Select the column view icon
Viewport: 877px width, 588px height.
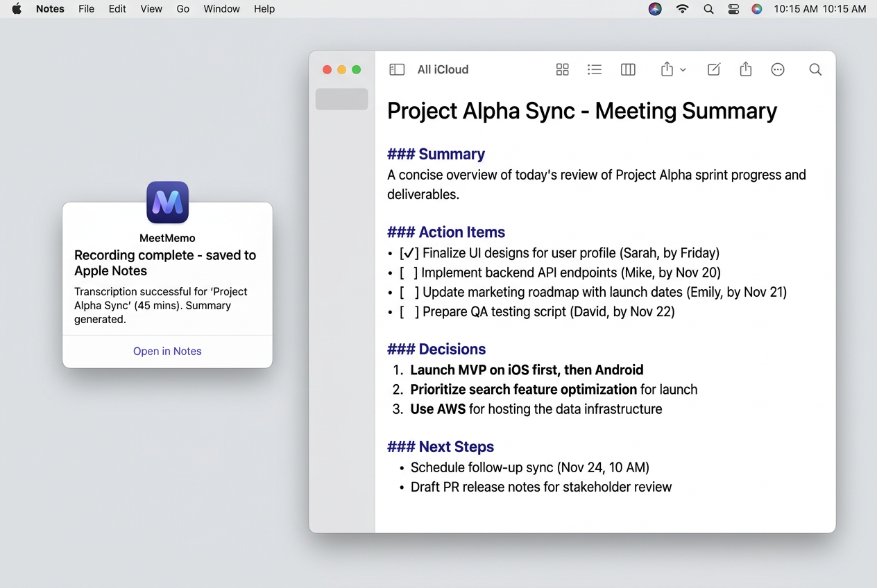tap(628, 69)
